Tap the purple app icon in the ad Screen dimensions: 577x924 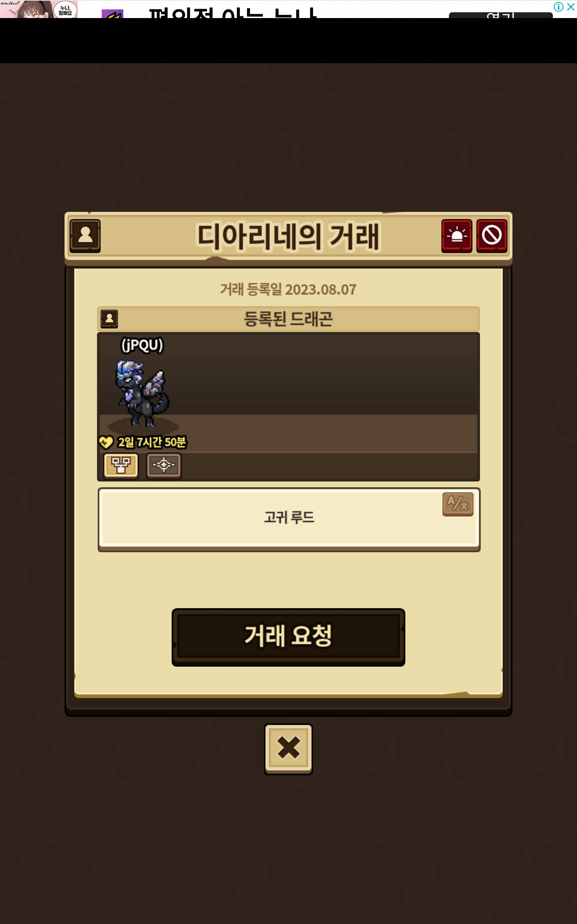point(112,14)
